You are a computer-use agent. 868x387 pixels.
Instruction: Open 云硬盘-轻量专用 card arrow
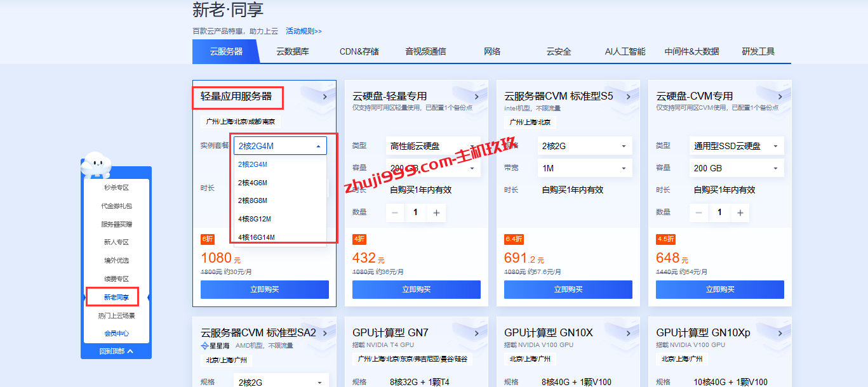[x=476, y=97]
